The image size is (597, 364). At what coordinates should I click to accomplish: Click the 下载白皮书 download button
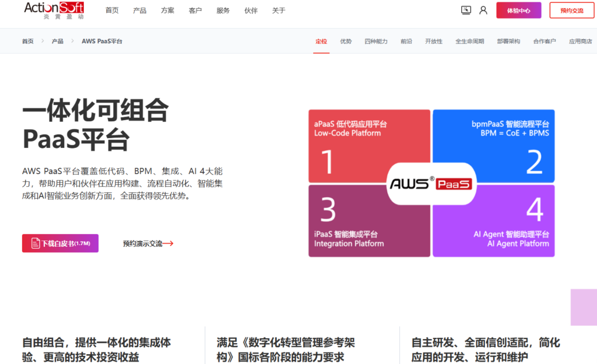(x=60, y=243)
